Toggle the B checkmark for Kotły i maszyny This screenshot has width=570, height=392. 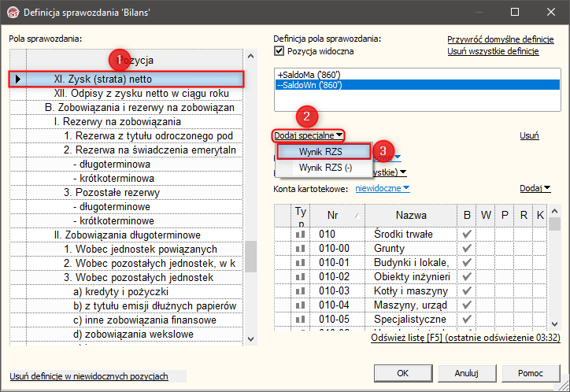467,291
